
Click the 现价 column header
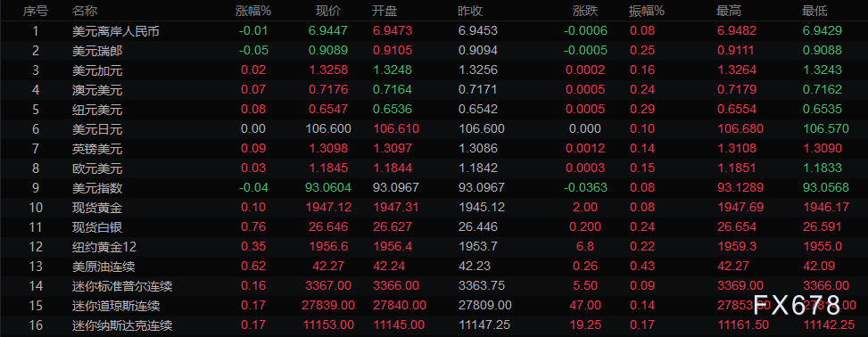pyautogui.click(x=327, y=11)
